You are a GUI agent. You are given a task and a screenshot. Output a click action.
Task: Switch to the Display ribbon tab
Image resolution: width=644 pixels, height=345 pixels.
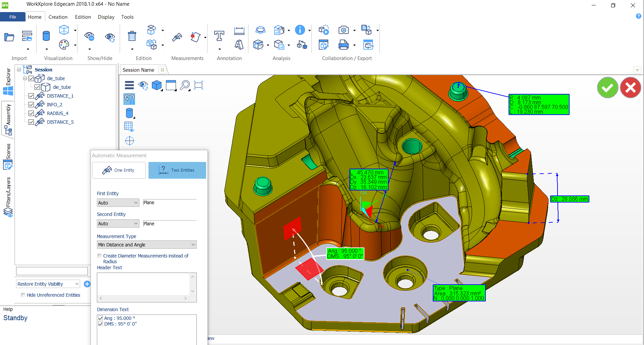click(x=106, y=17)
